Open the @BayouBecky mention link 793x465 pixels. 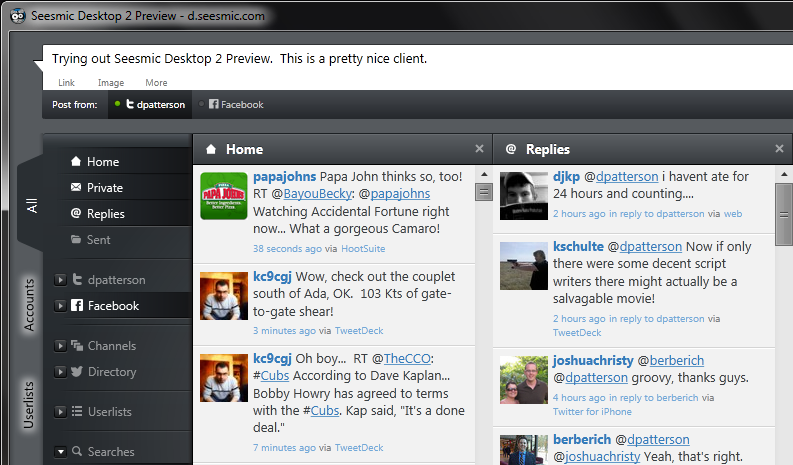[x=318, y=194]
